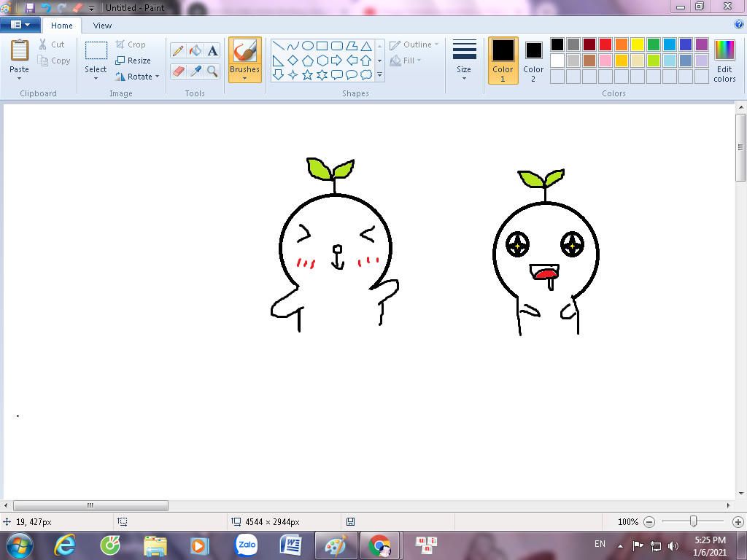
Task: Activate the Text tool
Action: pyautogui.click(x=212, y=50)
